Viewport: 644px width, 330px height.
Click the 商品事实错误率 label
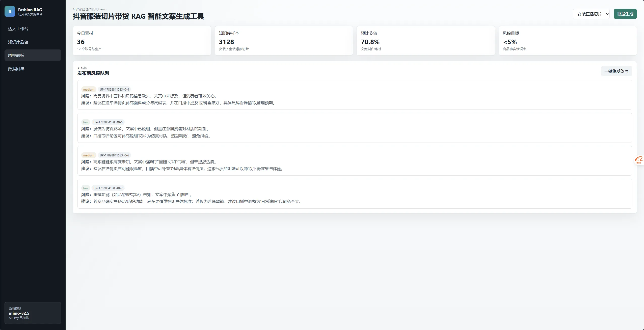pyautogui.click(x=514, y=49)
